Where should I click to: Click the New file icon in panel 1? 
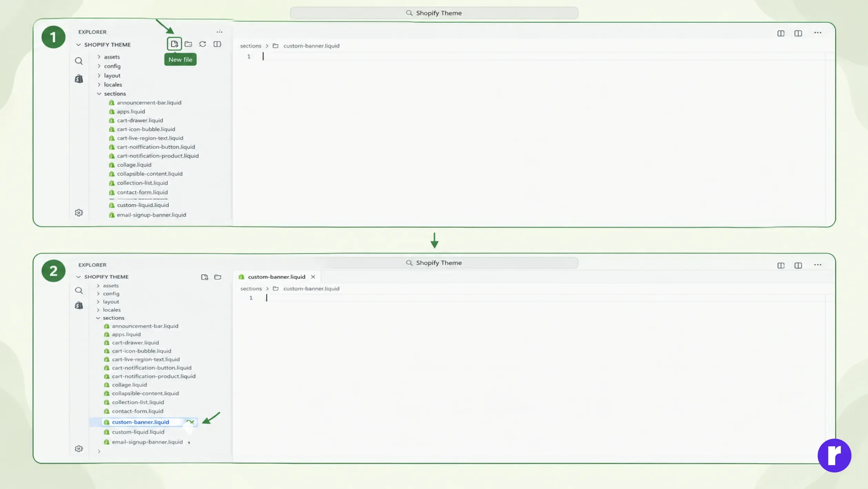pyautogui.click(x=174, y=44)
